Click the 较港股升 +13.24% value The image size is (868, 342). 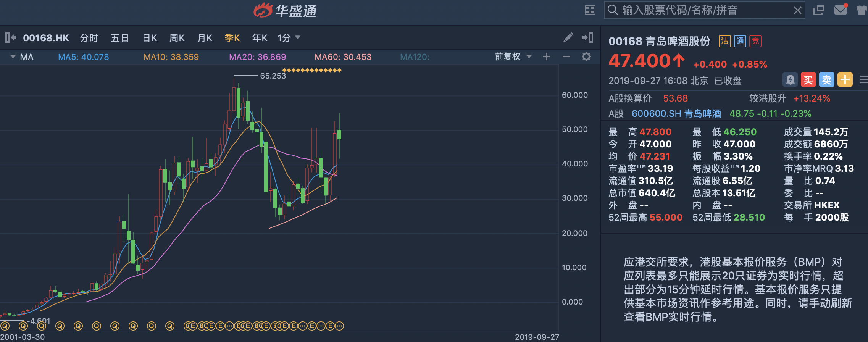[x=812, y=98]
